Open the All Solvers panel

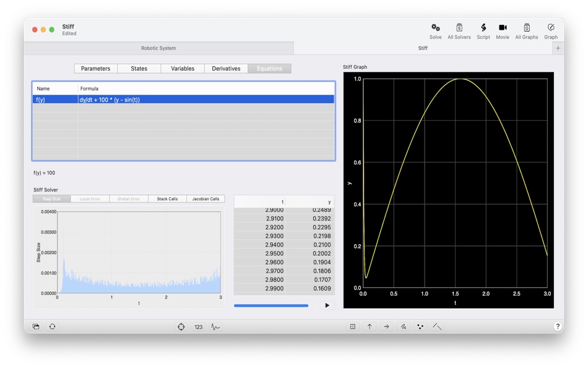[459, 30]
